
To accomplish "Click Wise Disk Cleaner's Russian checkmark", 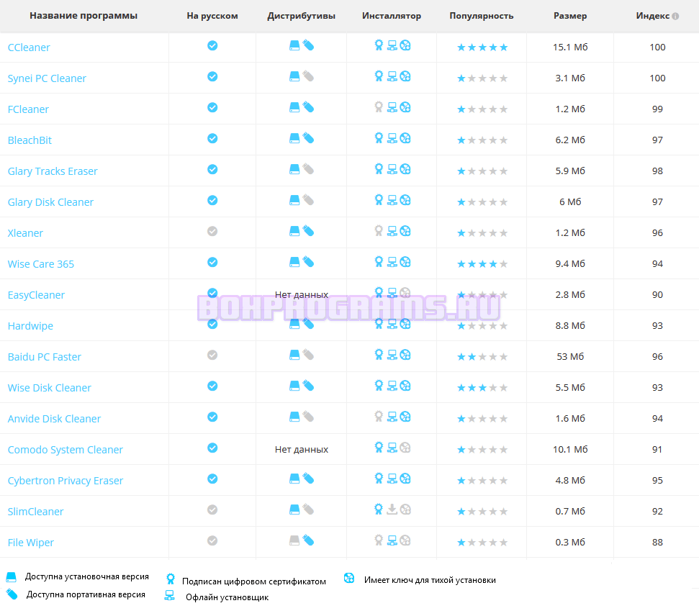I will (212, 386).
